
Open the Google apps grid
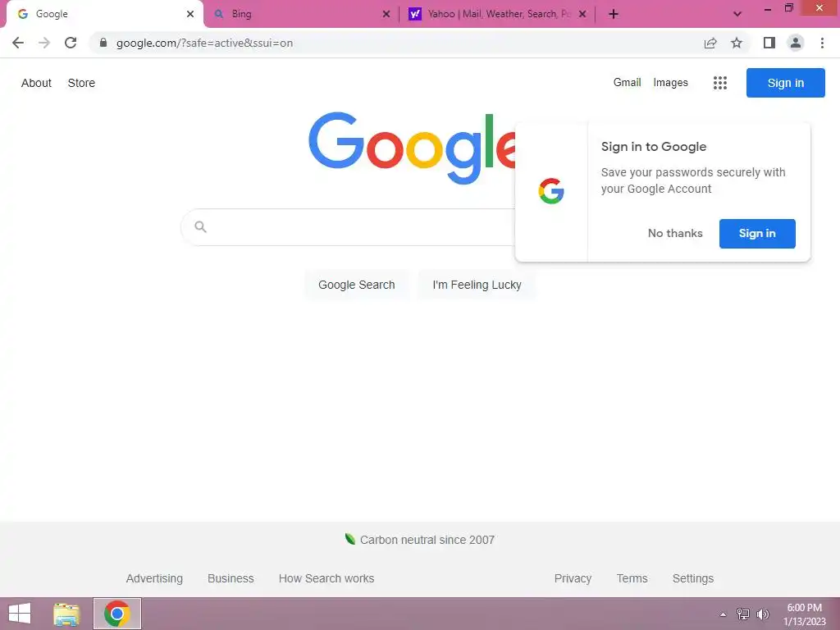(x=720, y=83)
